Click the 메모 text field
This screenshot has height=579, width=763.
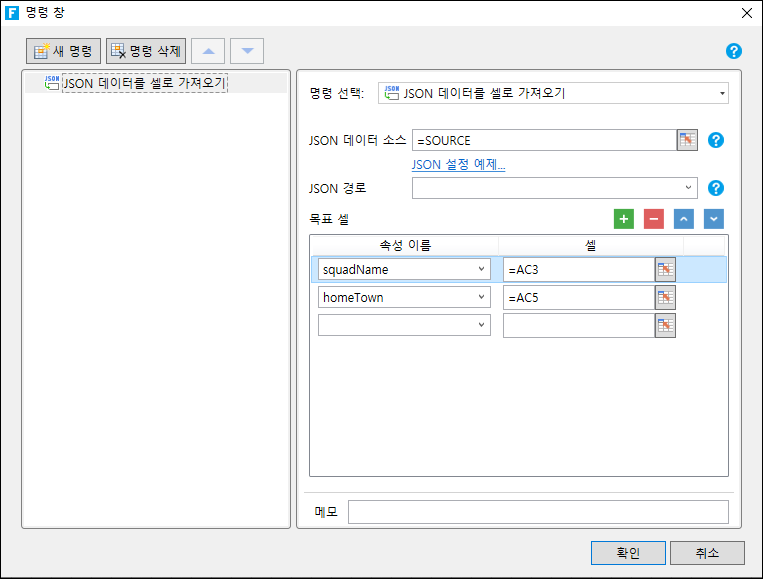tap(538, 512)
